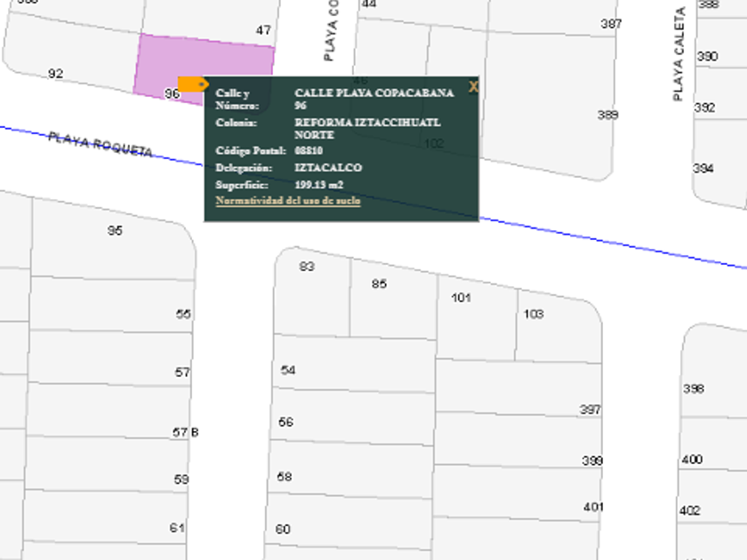This screenshot has width=747, height=560.
Task: Click lot number 56
Action: click(285, 422)
